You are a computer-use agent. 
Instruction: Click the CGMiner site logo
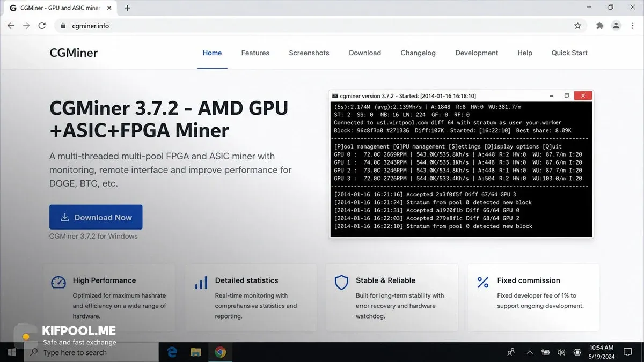point(74,53)
